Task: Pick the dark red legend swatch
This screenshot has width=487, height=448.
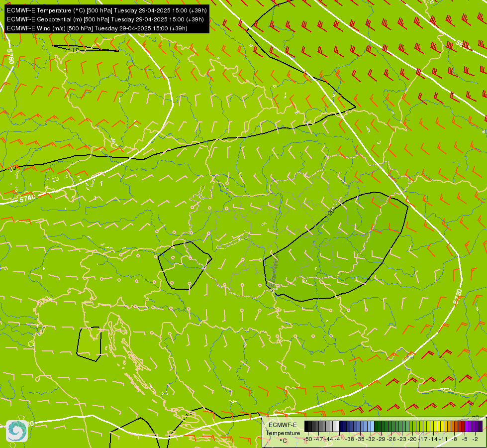Action: (x=463, y=426)
